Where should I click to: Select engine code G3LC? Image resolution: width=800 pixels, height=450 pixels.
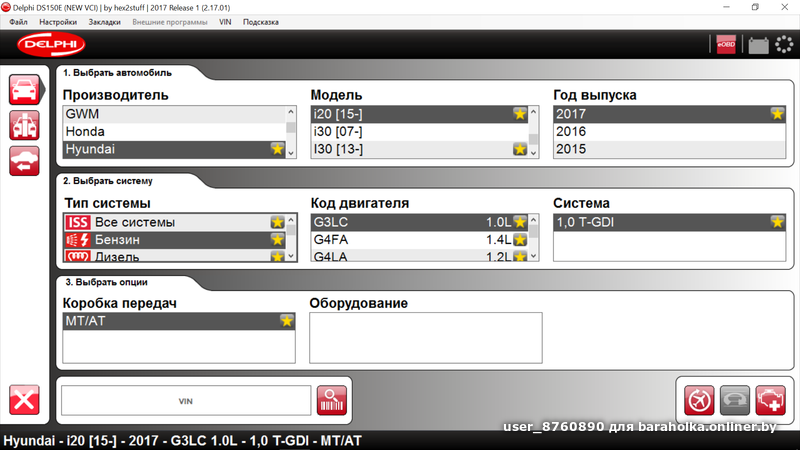pos(419,222)
